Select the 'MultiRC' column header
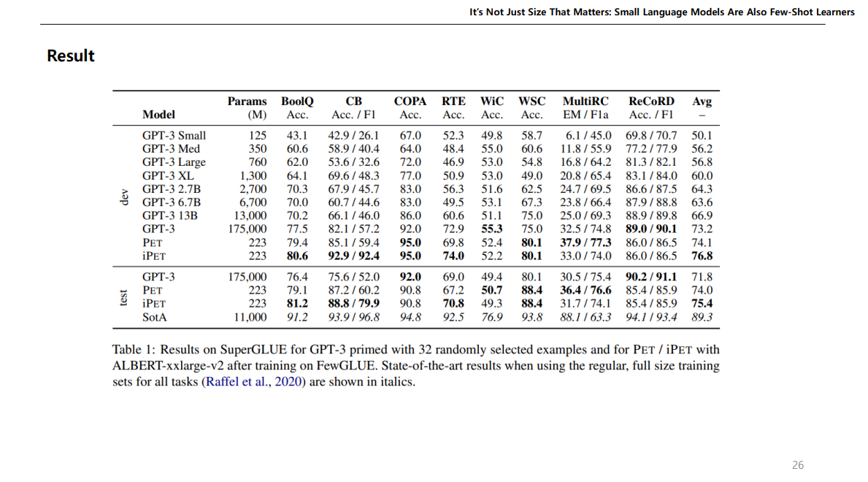 point(585,102)
